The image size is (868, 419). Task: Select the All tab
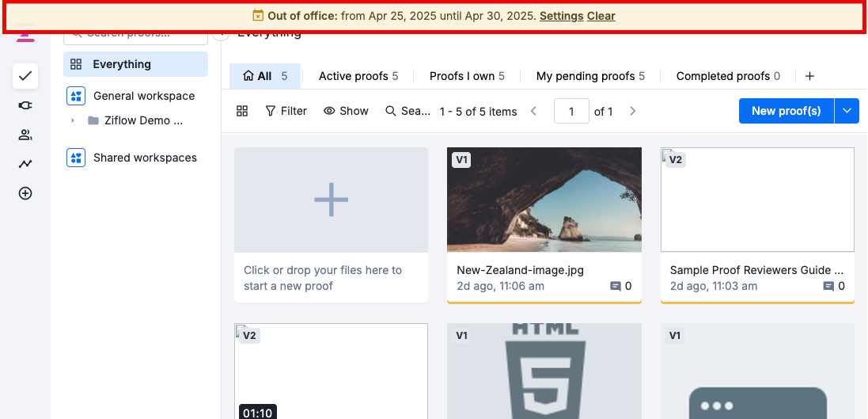(x=265, y=76)
